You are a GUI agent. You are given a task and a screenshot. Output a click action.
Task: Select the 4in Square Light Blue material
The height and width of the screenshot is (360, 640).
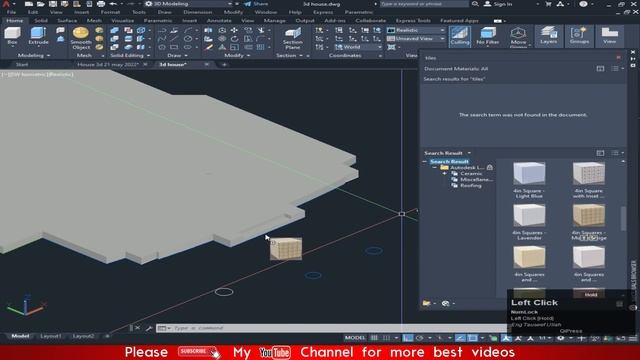[529, 180]
